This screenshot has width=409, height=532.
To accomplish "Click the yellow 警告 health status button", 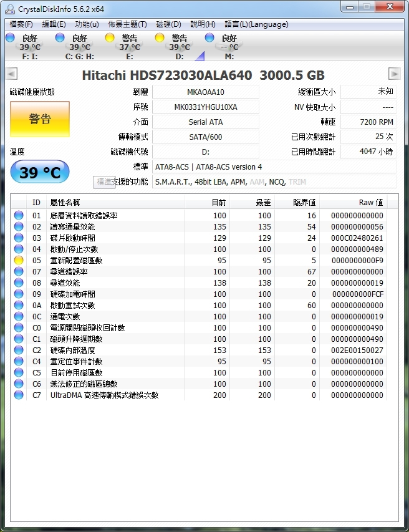I will pyautogui.click(x=40, y=119).
